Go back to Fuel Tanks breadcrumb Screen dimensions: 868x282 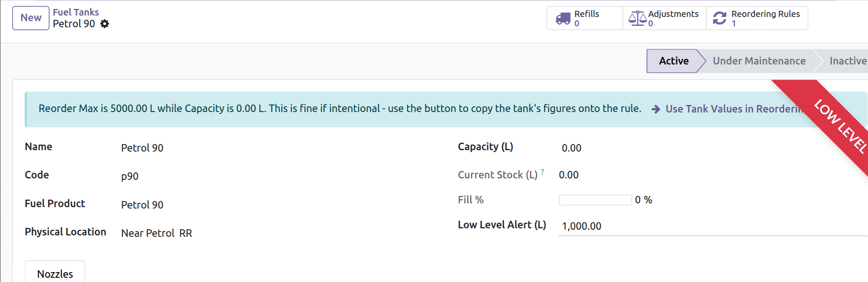[76, 12]
